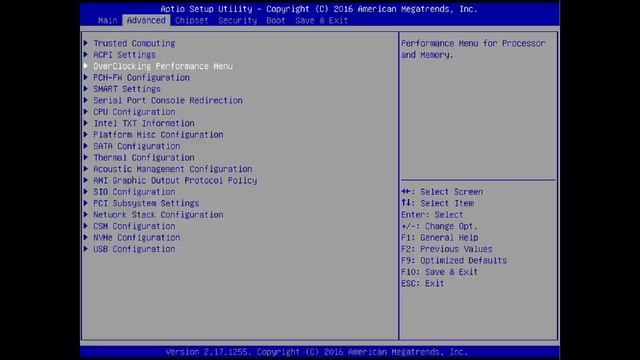Click F9: Optimized Defaults hint
Image resolution: width=640 pixels, height=360 pixels.
point(454,260)
